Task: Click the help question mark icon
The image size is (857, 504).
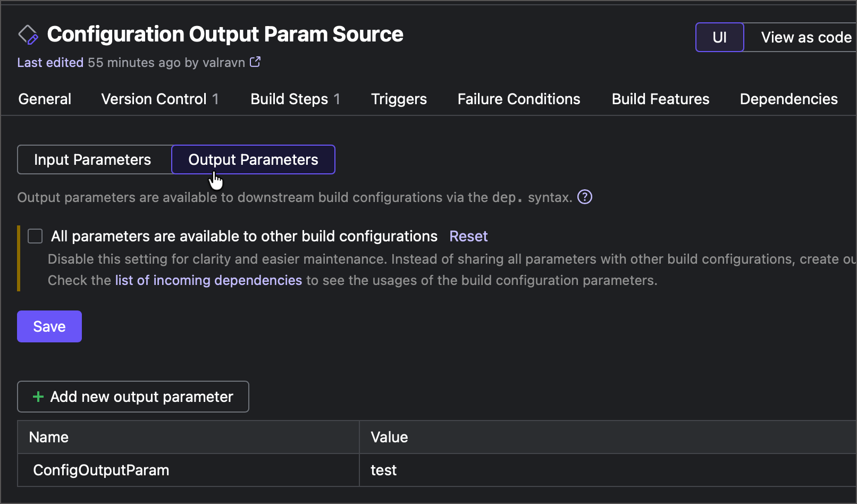Action: click(x=585, y=197)
